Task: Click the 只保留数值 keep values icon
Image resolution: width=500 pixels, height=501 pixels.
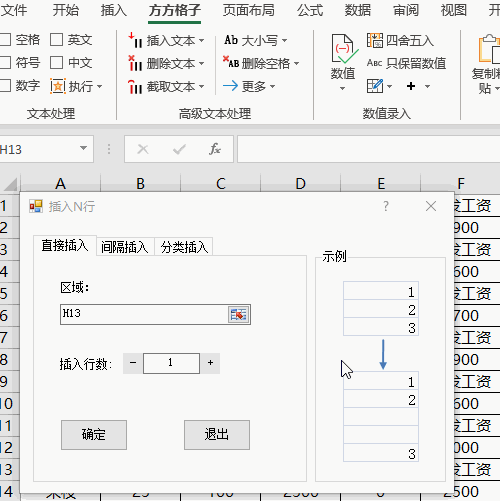Action: point(374,63)
